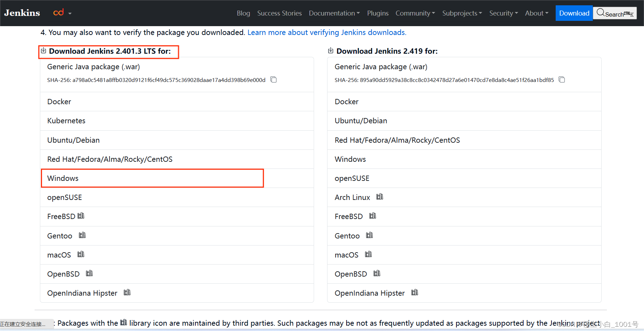
Task: Choose OpenIndiana Hipster under LTS downloads
Action: 177,293
